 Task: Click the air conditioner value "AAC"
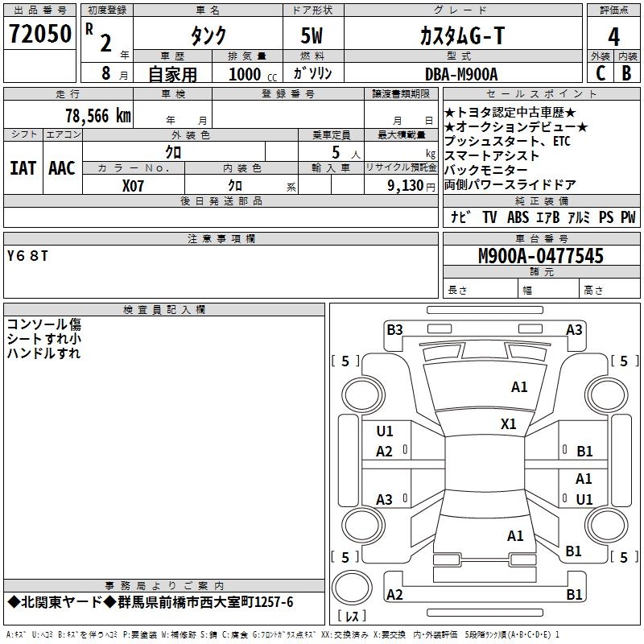62,168
